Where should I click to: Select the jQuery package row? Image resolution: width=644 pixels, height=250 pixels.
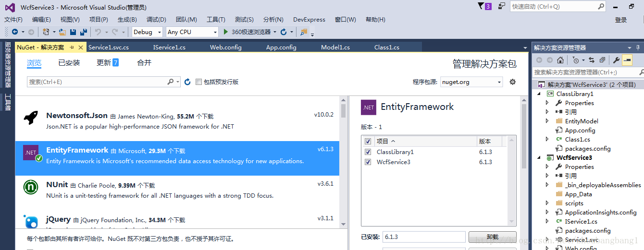tap(177, 220)
